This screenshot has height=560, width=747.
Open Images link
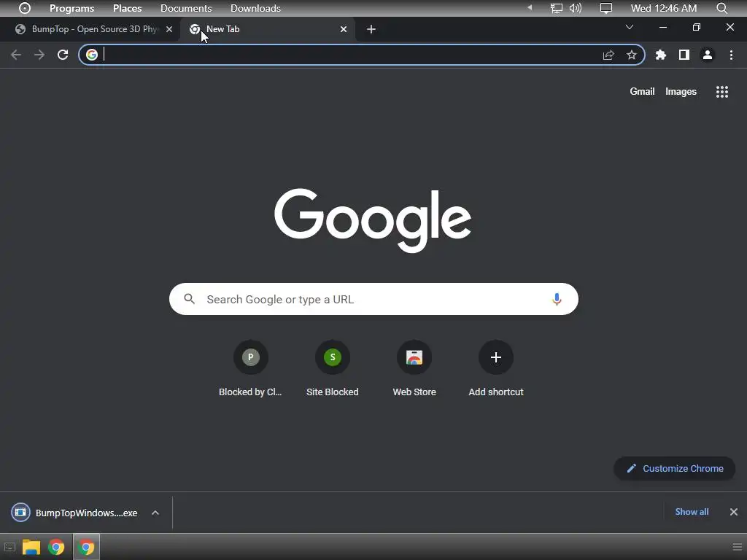[x=681, y=91]
